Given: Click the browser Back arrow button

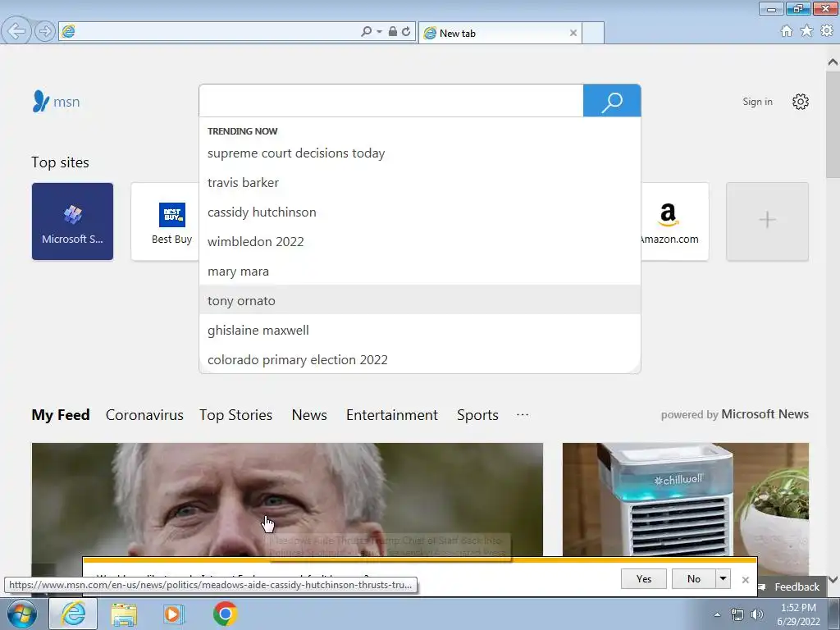Looking at the screenshot, I should coord(16,31).
